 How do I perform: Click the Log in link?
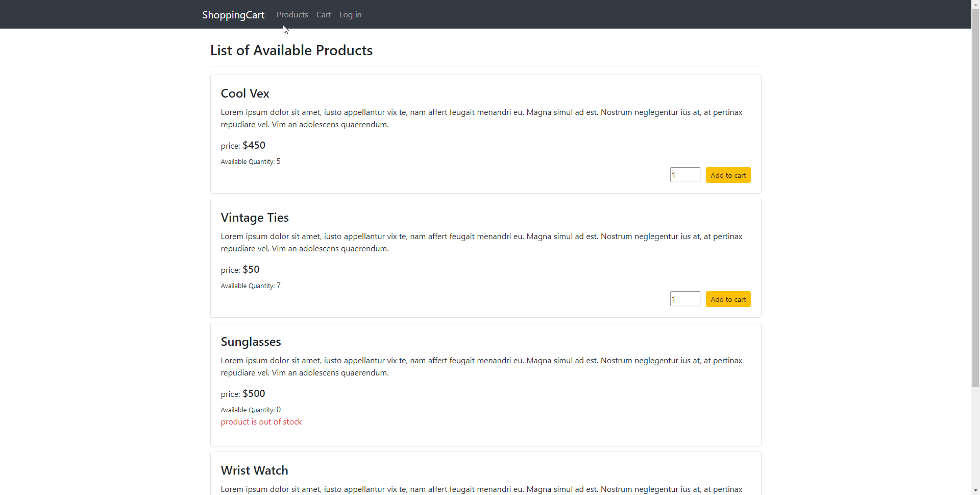pyautogui.click(x=350, y=14)
